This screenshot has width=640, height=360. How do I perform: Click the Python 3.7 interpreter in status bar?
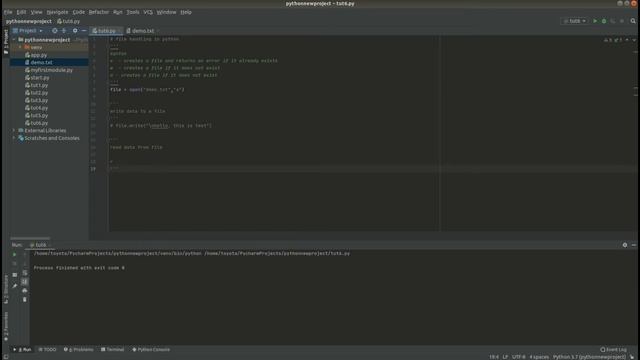tap(589, 357)
